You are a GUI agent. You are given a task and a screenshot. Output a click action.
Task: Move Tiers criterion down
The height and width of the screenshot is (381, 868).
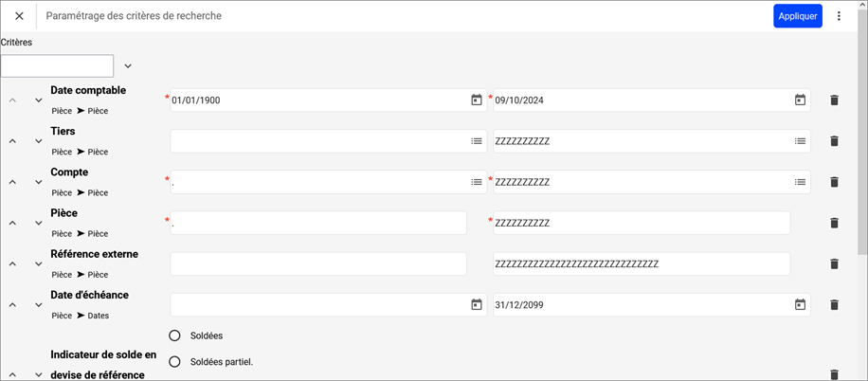pos(39,141)
